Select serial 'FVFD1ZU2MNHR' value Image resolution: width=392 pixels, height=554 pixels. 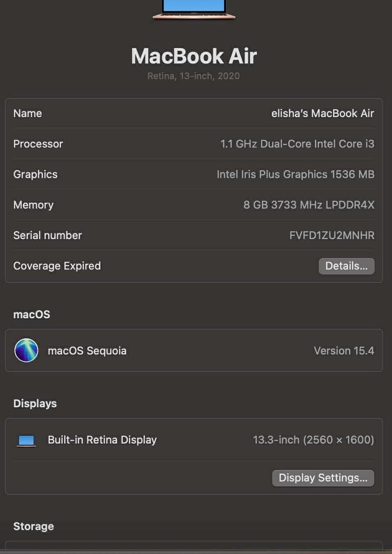pos(332,235)
